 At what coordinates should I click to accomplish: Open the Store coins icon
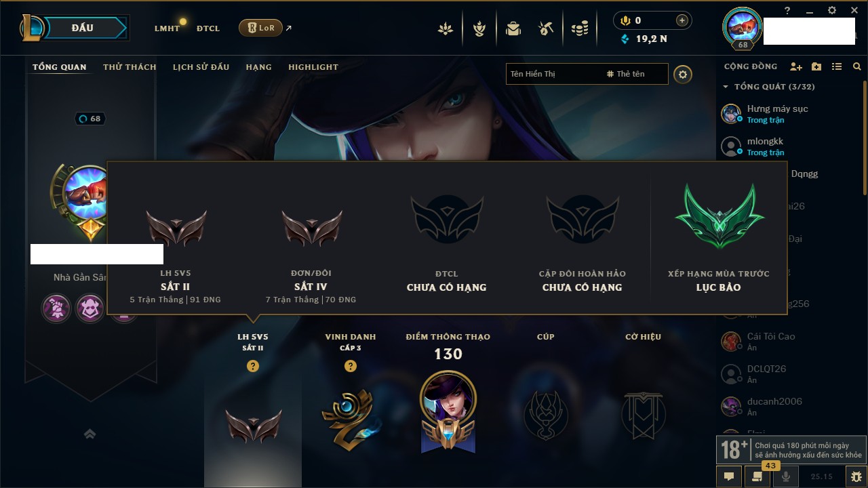click(579, 28)
